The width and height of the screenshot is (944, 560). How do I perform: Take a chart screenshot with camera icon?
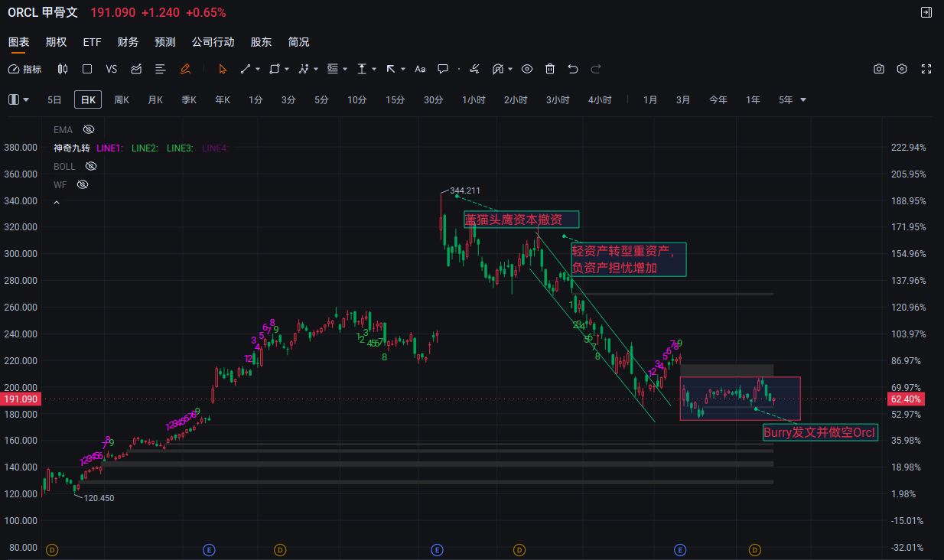click(x=879, y=69)
